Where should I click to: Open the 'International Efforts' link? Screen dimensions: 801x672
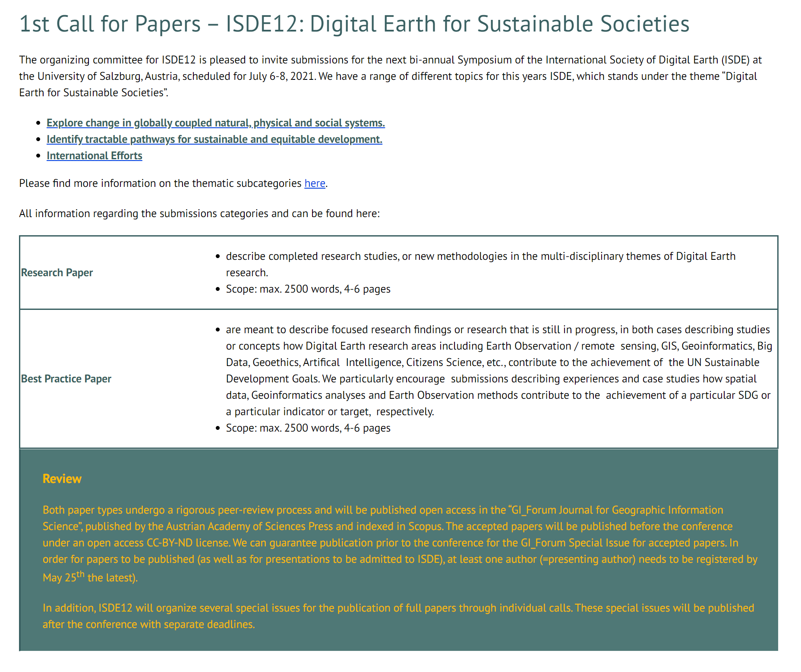[95, 156]
